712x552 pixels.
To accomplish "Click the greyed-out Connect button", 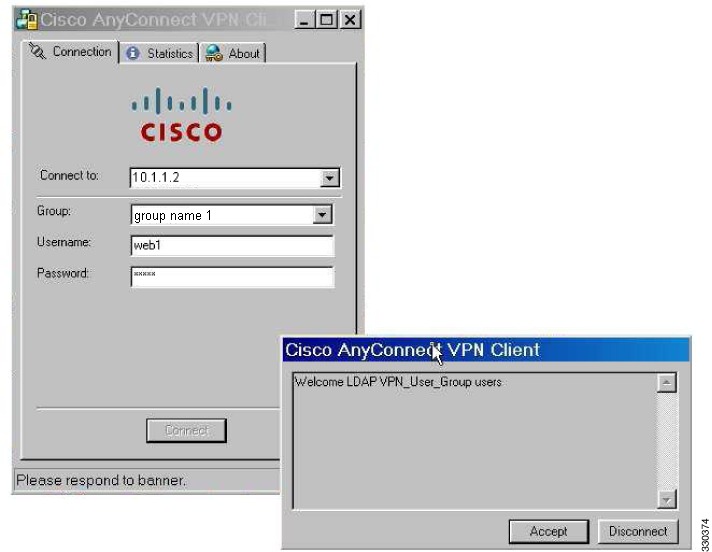I will [x=186, y=430].
